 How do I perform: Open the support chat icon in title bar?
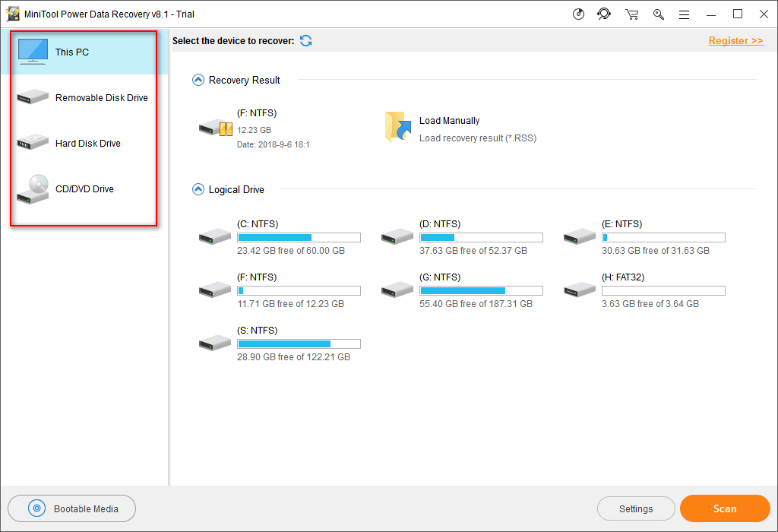[x=604, y=14]
